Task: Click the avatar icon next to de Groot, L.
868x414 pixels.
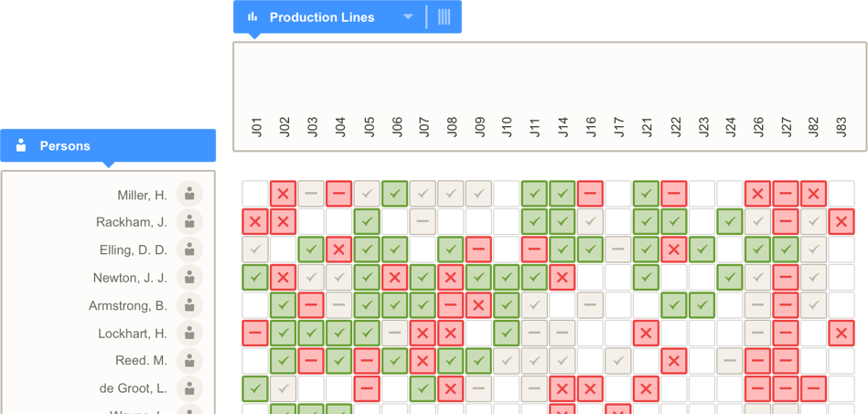Action: tap(189, 388)
